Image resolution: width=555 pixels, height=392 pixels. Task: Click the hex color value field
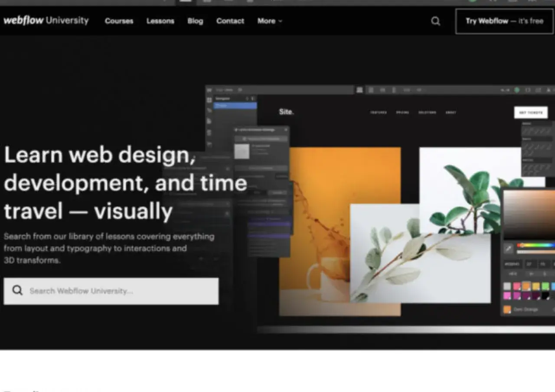point(513,263)
